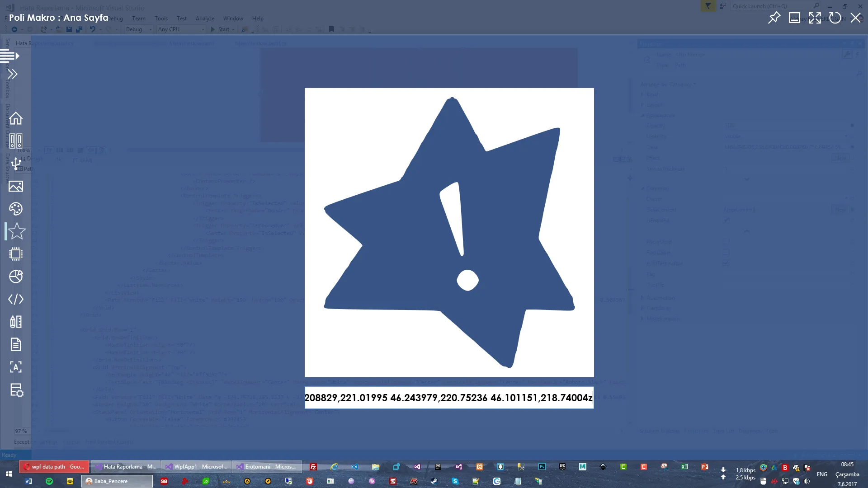Open the binders icon in the sidebar
The width and height of the screenshot is (868, 488).
pos(16,141)
